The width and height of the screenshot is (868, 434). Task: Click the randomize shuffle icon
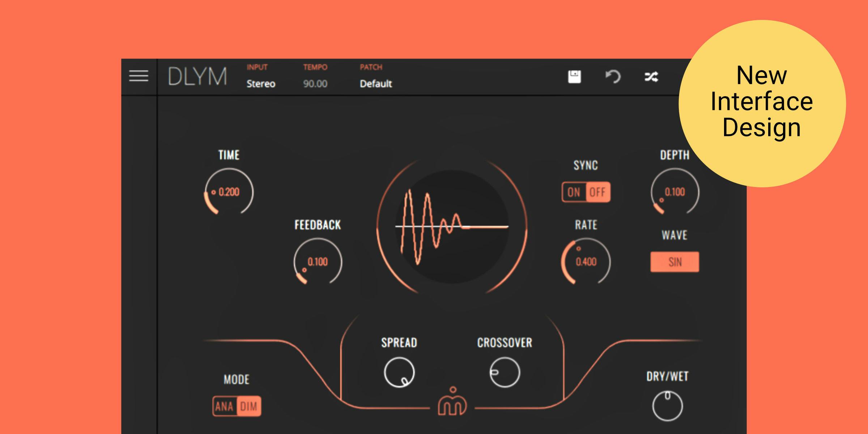point(651,77)
